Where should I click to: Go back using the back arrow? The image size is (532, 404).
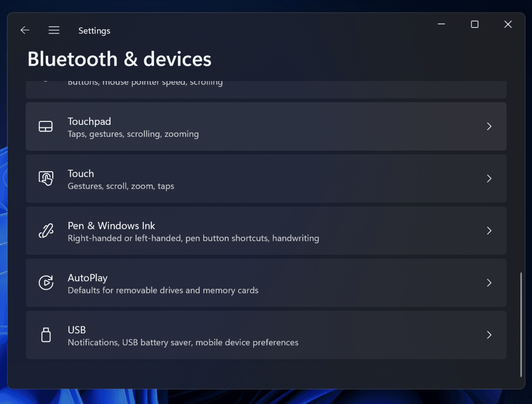click(x=25, y=30)
